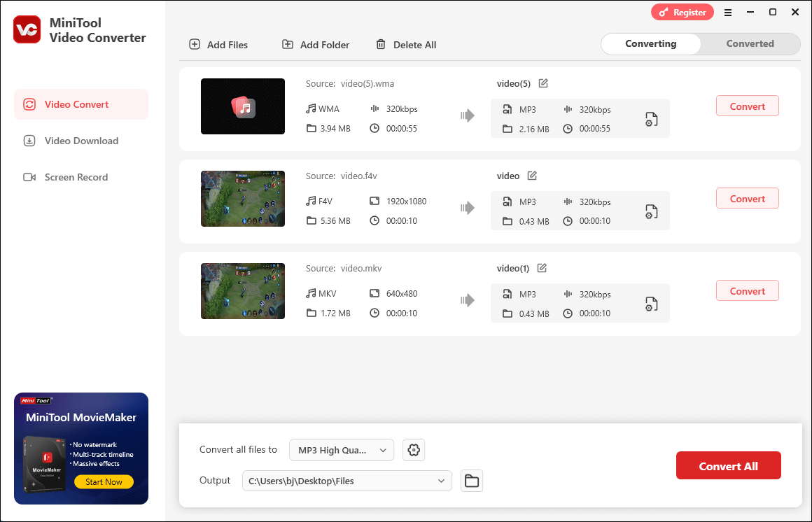Convert the video.f4v file

coord(748,198)
